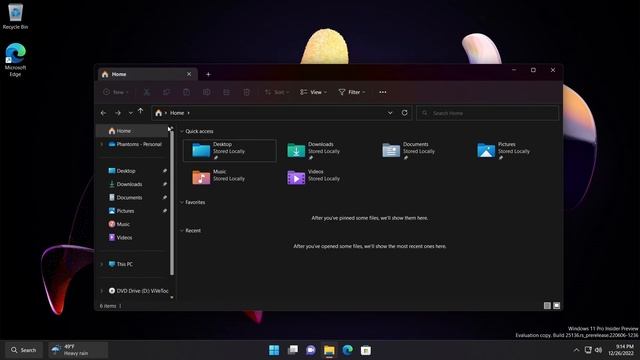Open the Windows Start menu

pyautogui.click(x=274, y=350)
